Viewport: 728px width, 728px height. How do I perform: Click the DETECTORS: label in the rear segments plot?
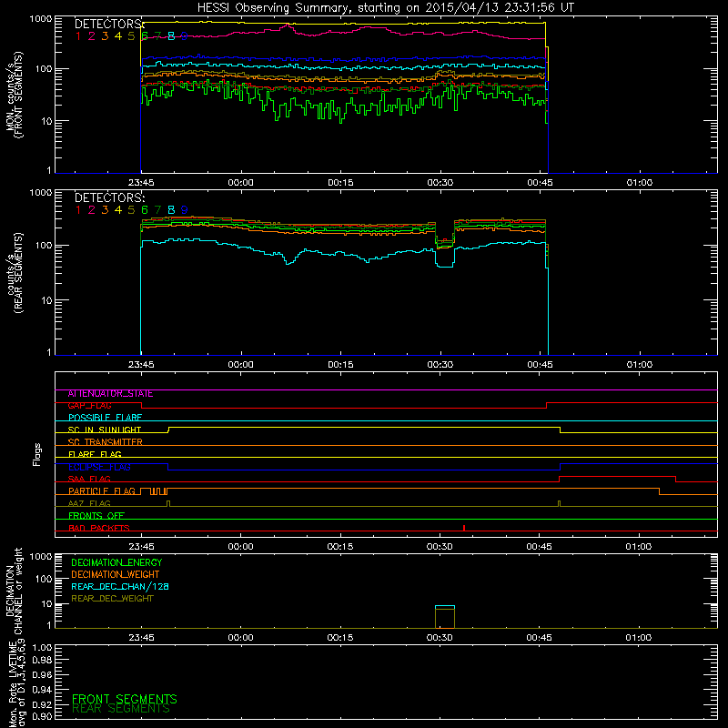pyautogui.click(x=109, y=198)
